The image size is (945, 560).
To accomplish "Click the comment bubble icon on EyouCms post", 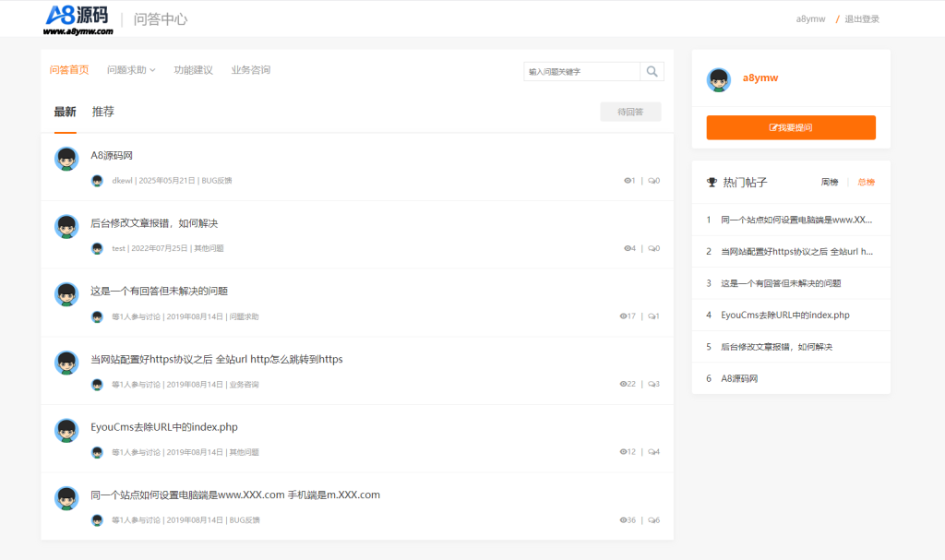I will pos(652,452).
